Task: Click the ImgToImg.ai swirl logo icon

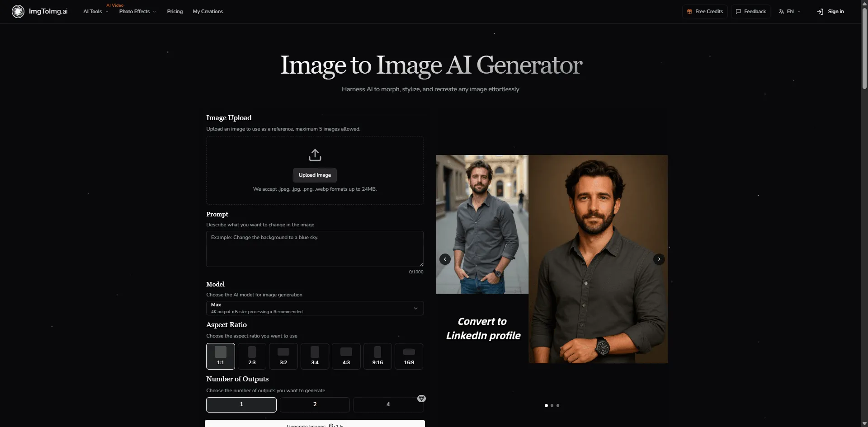Action: coord(18,11)
